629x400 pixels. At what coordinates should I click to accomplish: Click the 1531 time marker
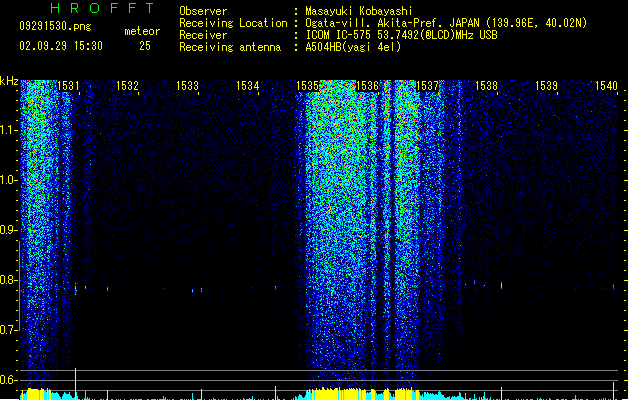(68, 86)
